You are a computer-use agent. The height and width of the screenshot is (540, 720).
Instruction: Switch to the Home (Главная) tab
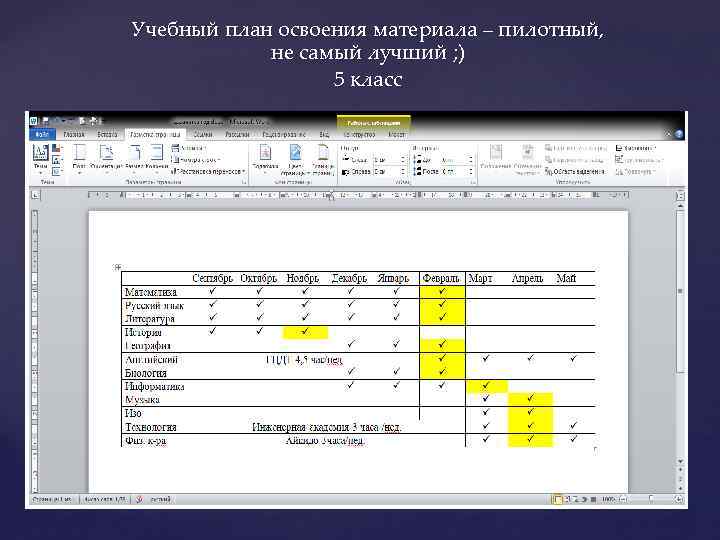pos(73,134)
